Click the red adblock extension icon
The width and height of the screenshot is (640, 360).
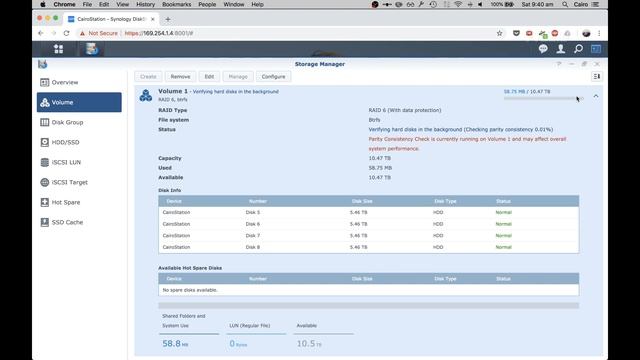click(x=555, y=33)
